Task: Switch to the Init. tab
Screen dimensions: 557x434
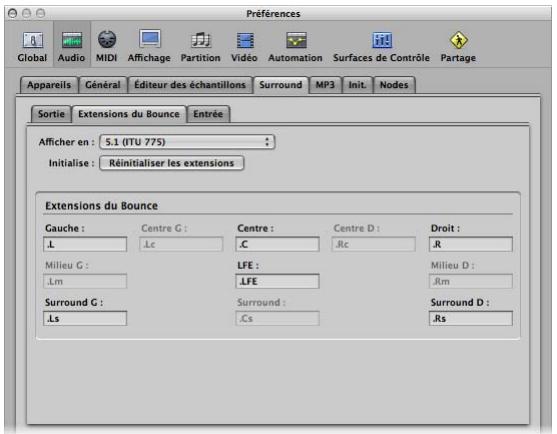Action: [x=357, y=85]
